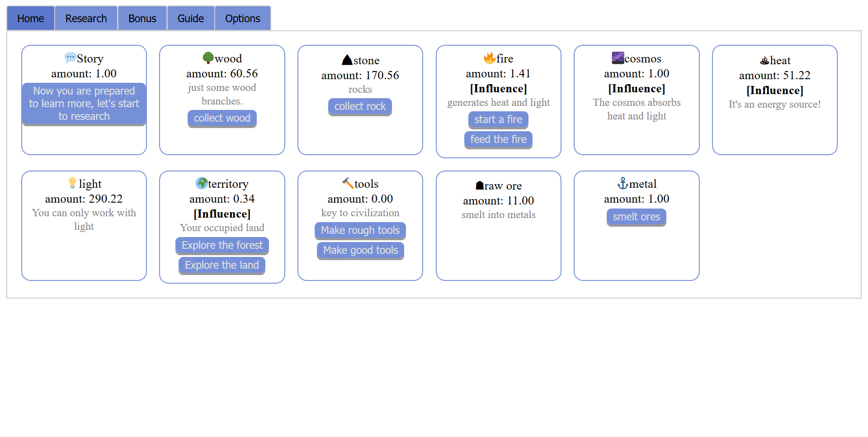Open the Options tab
This screenshot has height=437, width=868.
[243, 19]
